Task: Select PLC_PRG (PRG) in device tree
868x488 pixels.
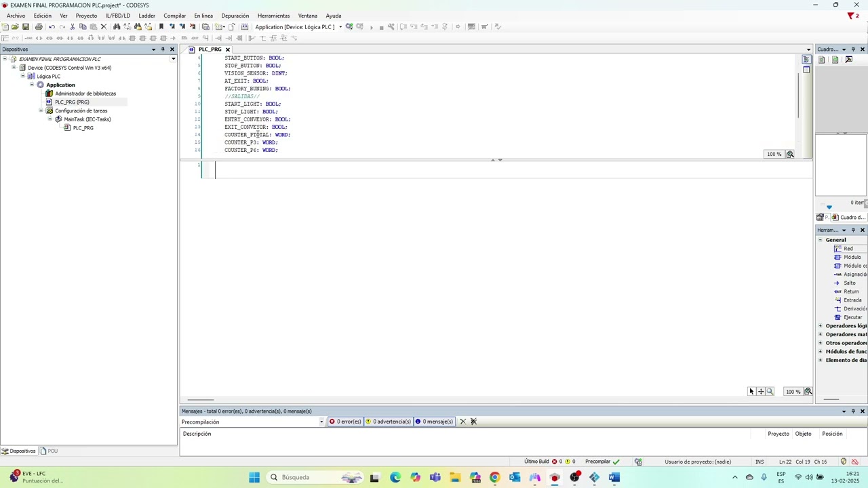Action: [x=72, y=102]
